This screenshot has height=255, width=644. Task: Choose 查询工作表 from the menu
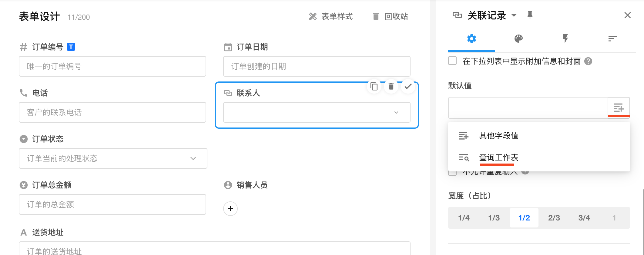498,157
